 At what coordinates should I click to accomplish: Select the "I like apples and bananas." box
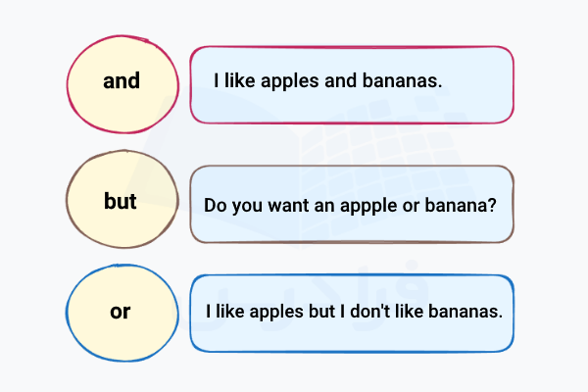[x=351, y=84]
